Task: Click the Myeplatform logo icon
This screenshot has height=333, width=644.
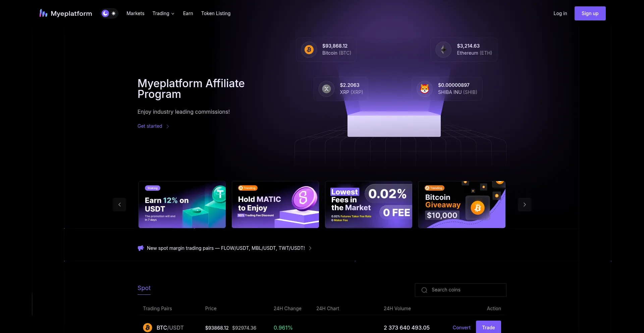Action: pyautogui.click(x=43, y=13)
